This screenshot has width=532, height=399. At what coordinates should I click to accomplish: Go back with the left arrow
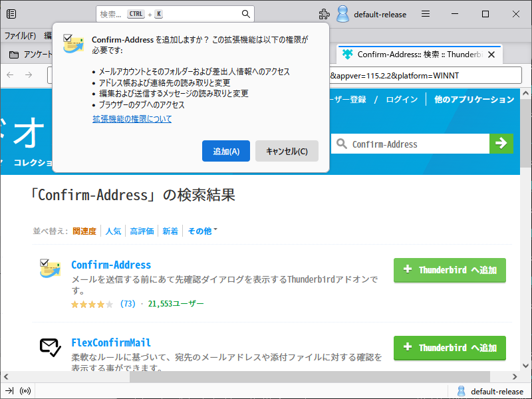(x=10, y=75)
